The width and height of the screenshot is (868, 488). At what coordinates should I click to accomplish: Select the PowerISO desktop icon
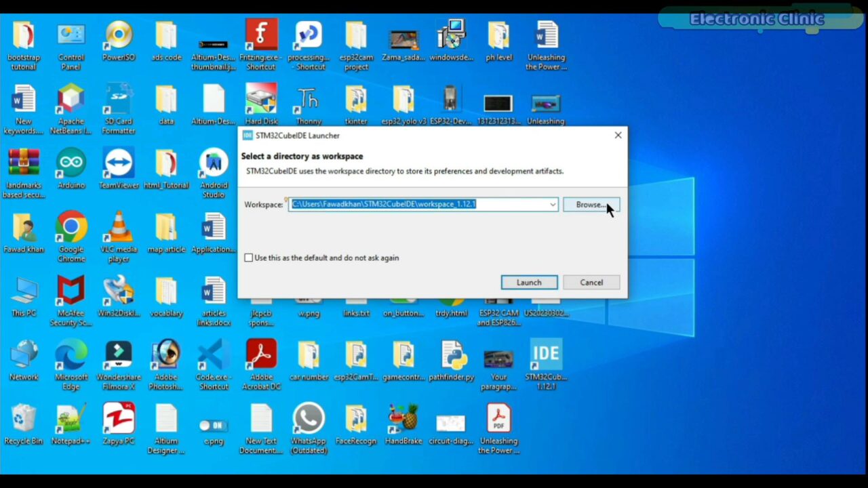tap(119, 41)
